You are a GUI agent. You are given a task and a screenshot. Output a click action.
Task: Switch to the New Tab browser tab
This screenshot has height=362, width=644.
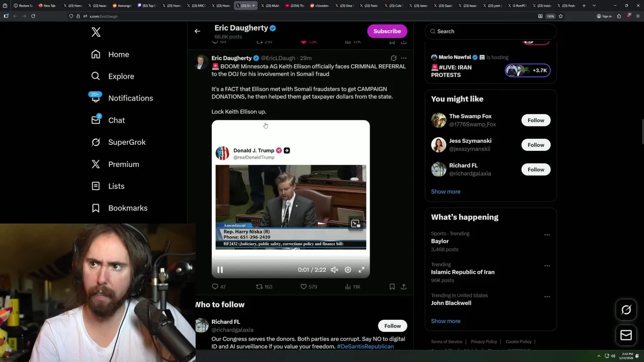pos(48,6)
